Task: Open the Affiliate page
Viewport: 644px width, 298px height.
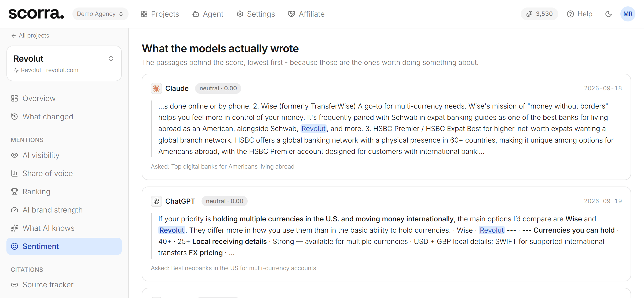Action: click(x=306, y=14)
